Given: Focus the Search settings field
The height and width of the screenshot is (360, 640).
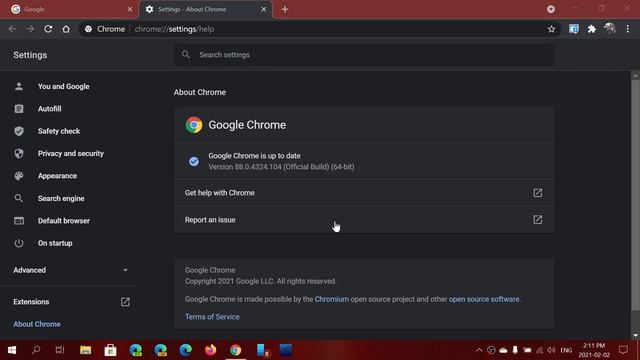Looking at the screenshot, I should (364, 55).
